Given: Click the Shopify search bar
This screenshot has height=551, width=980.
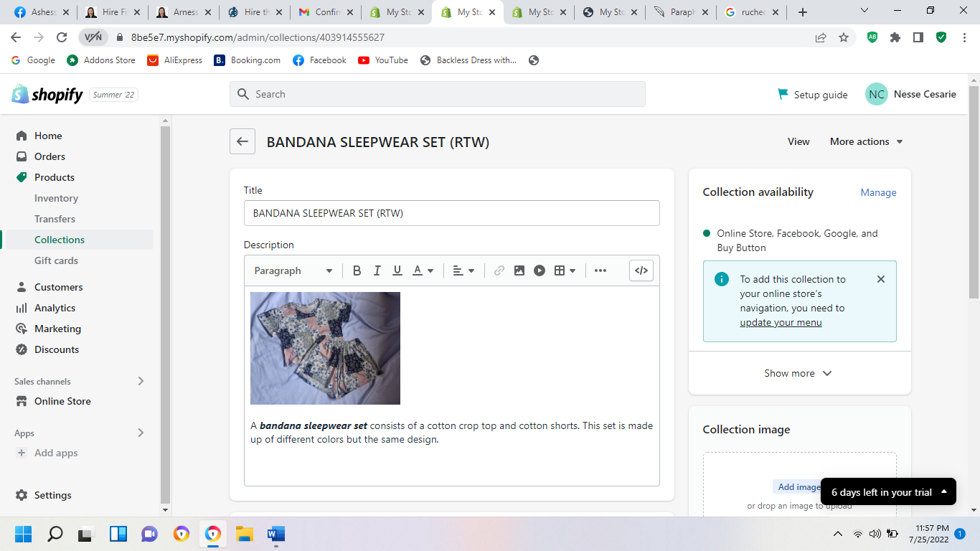Looking at the screenshot, I should coord(438,94).
